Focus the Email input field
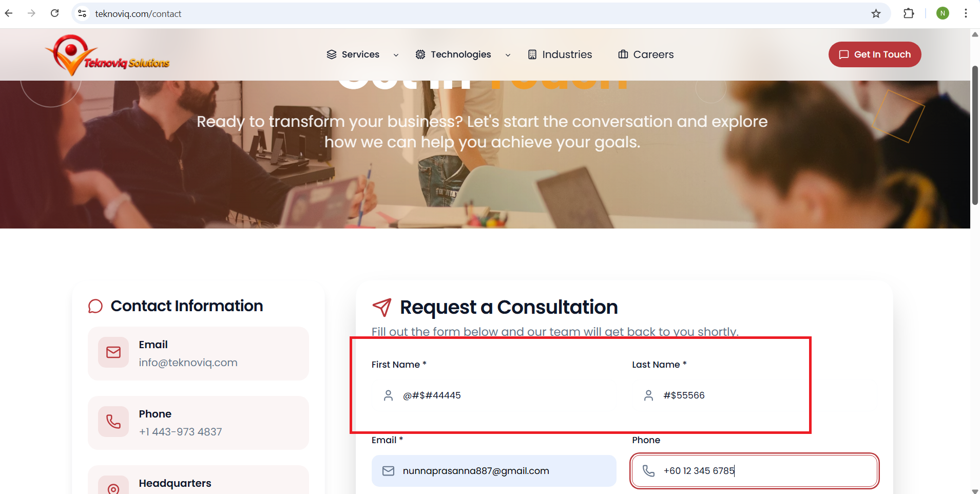 pyautogui.click(x=493, y=471)
